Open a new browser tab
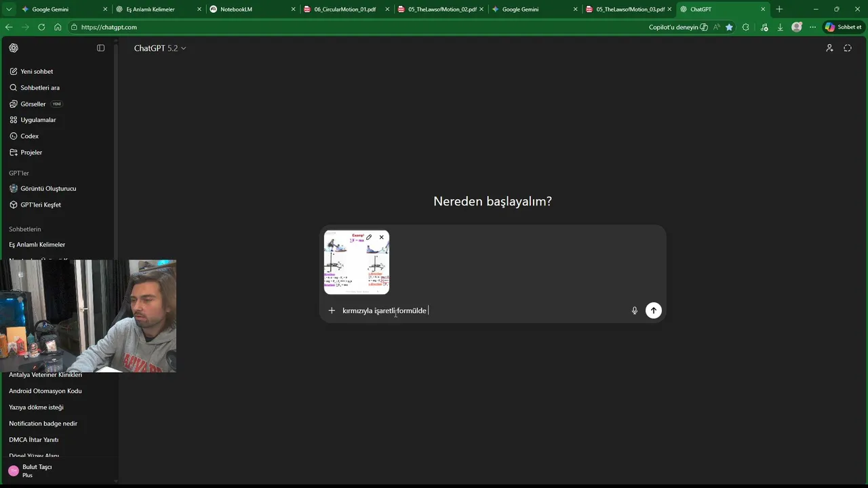868x488 pixels. [779, 9]
